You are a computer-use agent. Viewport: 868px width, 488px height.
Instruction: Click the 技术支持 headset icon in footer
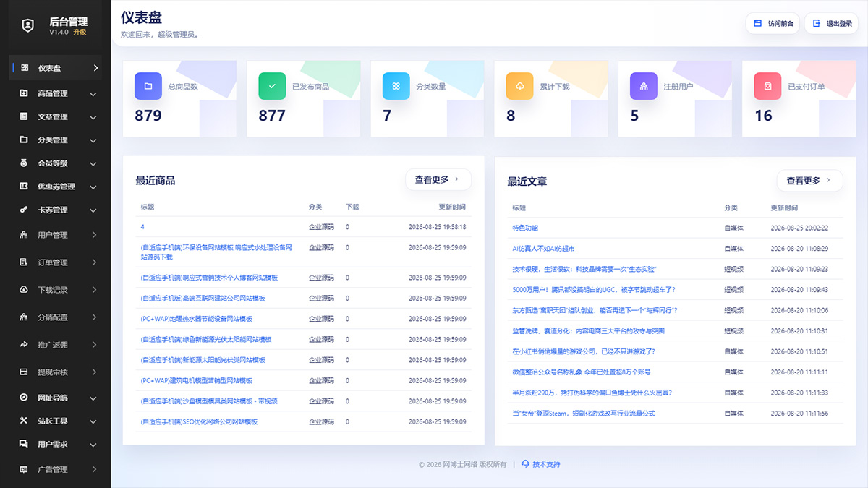tap(525, 464)
